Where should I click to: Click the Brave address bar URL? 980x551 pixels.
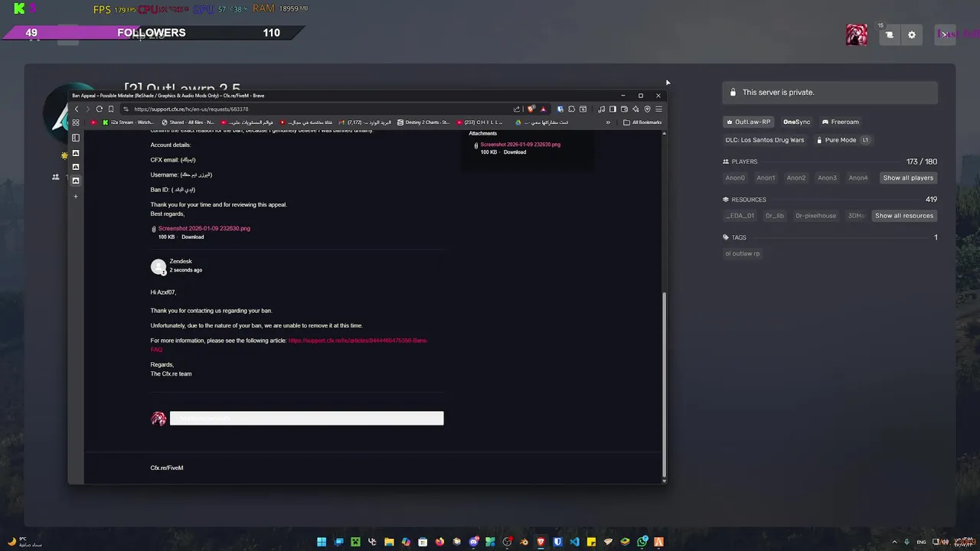click(x=191, y=109)
